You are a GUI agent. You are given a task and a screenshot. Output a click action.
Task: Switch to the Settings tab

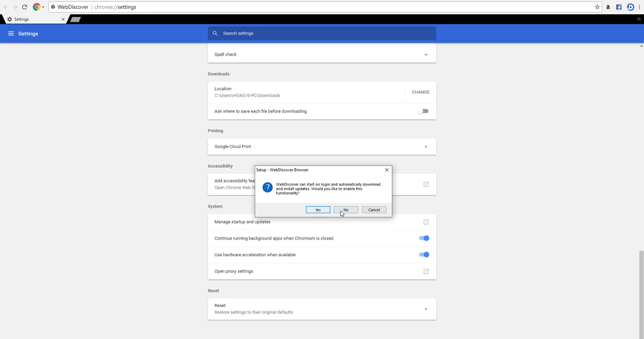(x=35, y=19)
